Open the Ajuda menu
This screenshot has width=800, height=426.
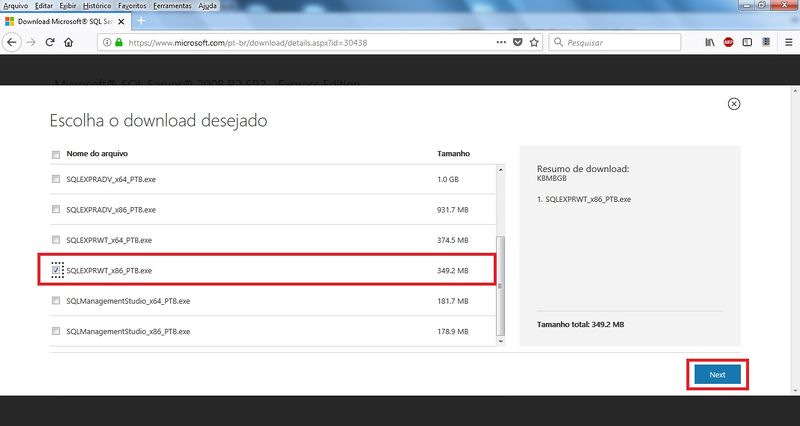tap(208, 6)
